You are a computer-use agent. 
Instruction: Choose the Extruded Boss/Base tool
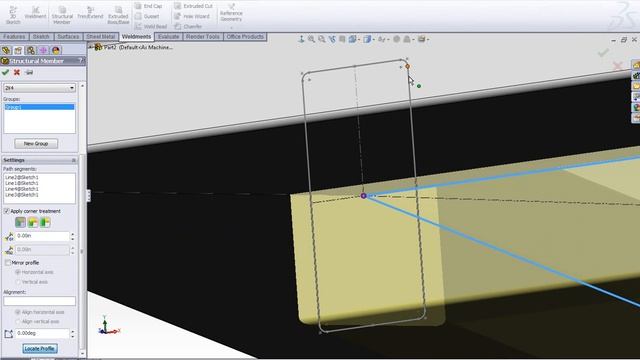118,15
